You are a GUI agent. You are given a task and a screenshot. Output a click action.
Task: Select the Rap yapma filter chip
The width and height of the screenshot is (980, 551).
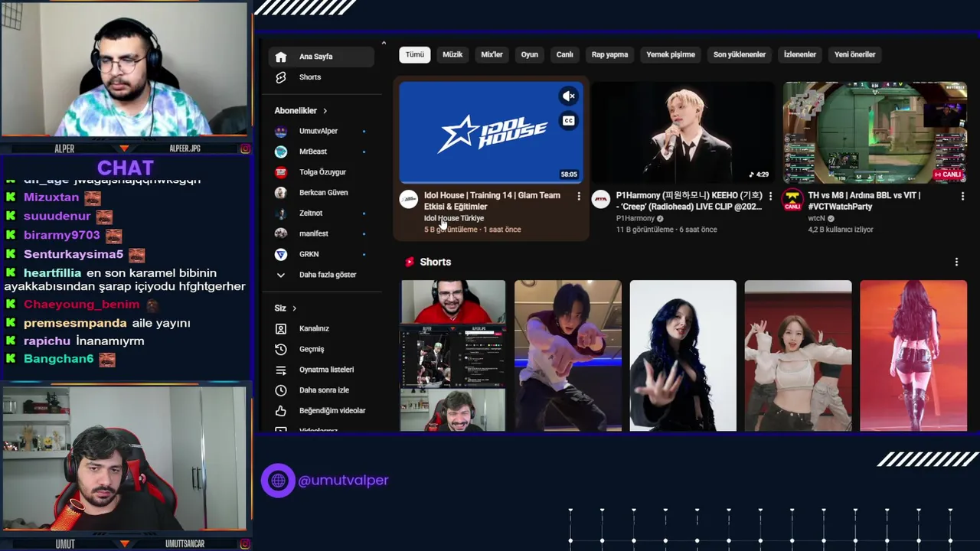click(x=609, y=54)
